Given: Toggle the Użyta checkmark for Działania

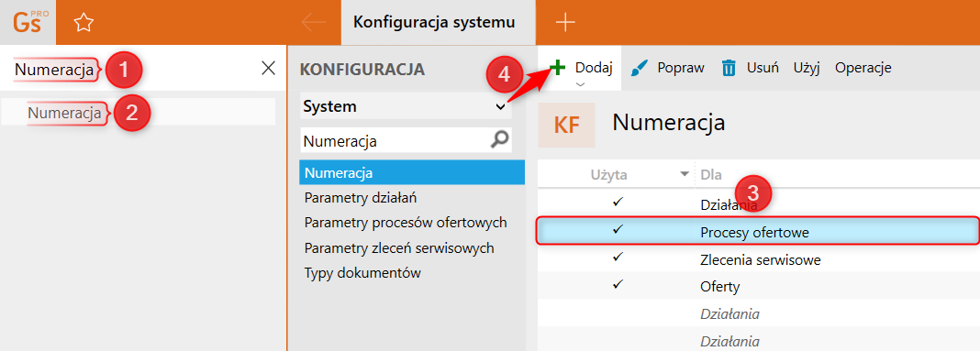Looking at the screenshot, I should 618,202.
